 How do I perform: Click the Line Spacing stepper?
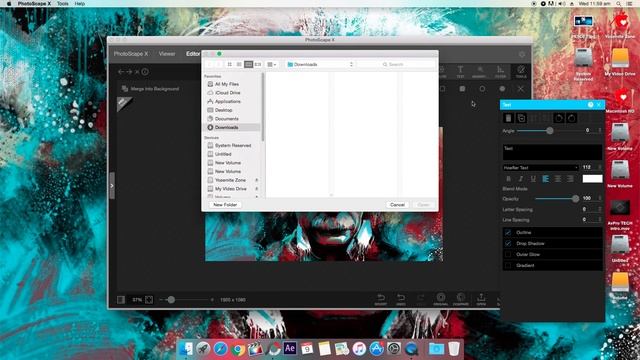pyautogui.click(x=600, y=220)
